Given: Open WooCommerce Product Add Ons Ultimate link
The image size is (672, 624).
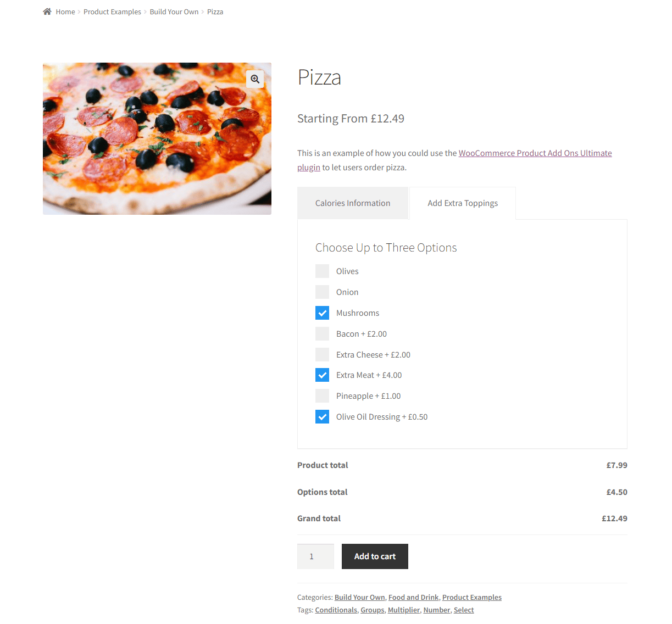Looking at the screenshot, I should 535,153.
